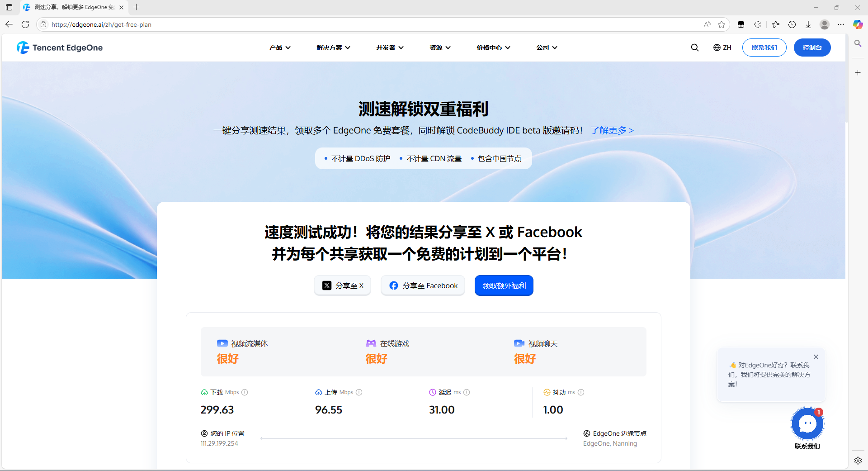Share results via 分享至 Facebook
The height and width of the screenshot is (471, 868).
point(423,285)
